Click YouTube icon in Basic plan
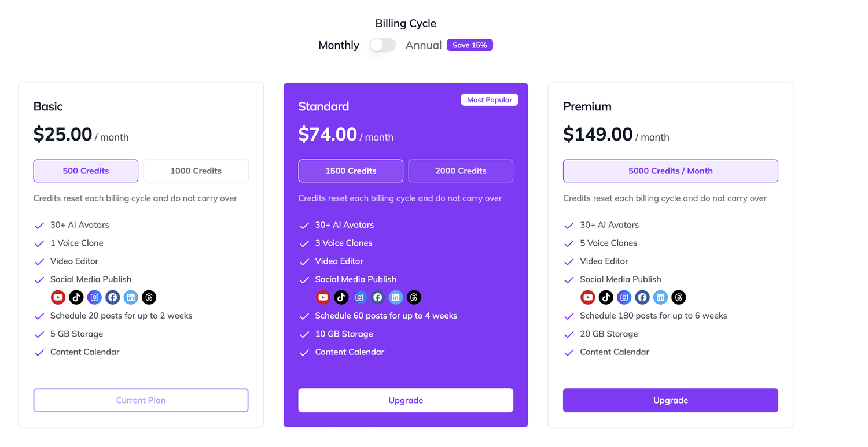Image resolution: width=868 pixels, height=447 pixels. pos(58,297)
